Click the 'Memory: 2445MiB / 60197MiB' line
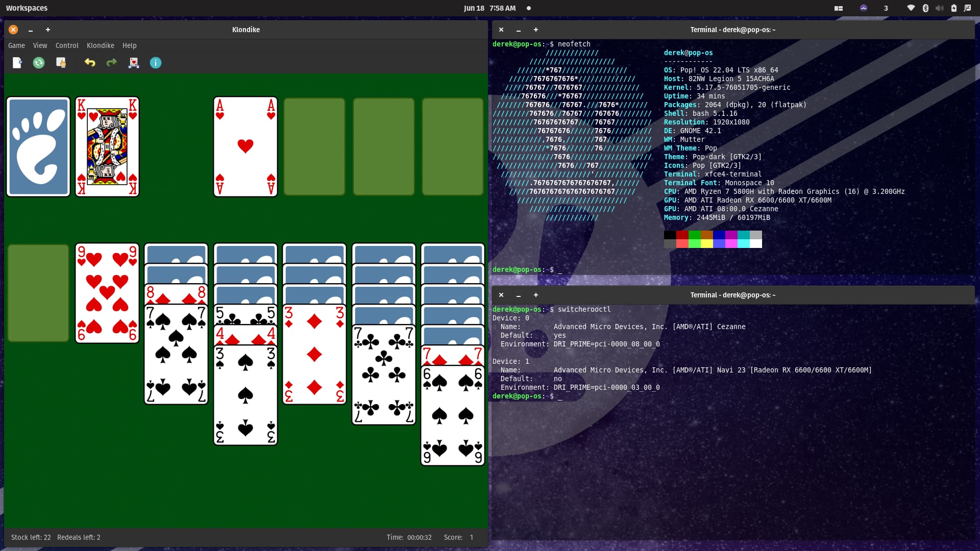980x551 pixels. (x=717, y=217)
